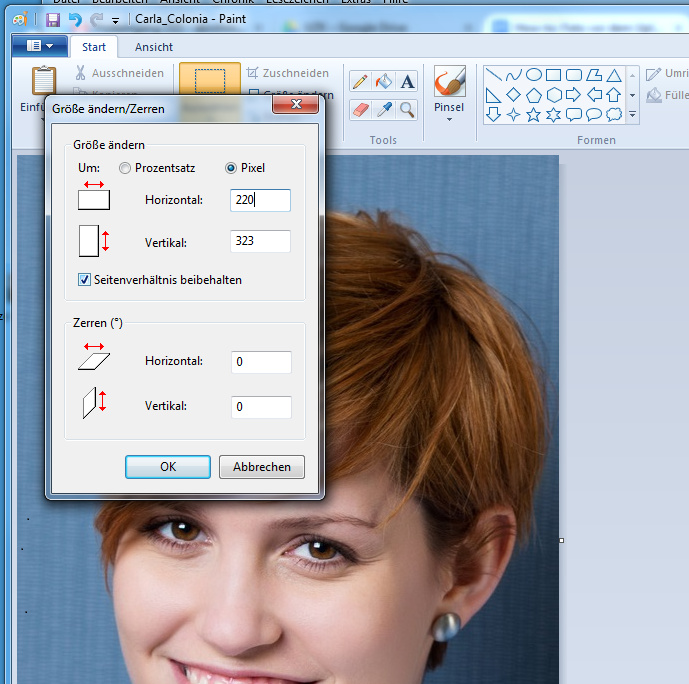
Task: Select the Fill with color bucket tool
Action: click(x=384, y=82)
